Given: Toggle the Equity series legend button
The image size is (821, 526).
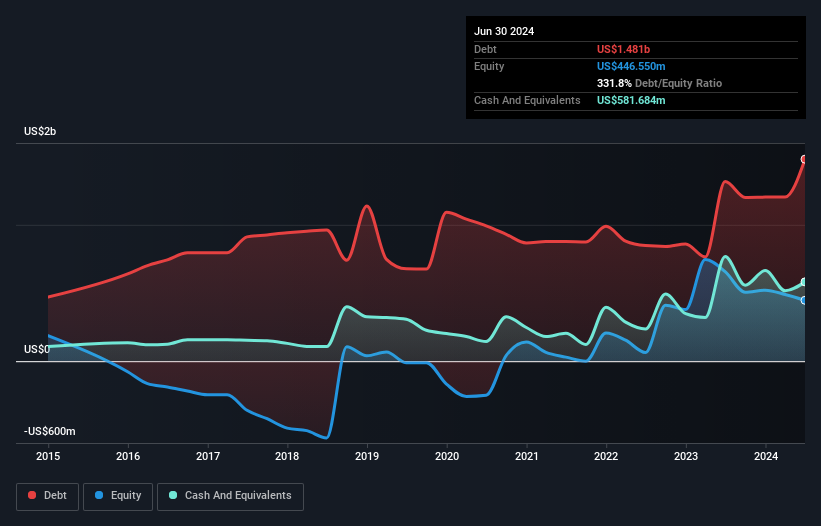Looking at the screenshot, I should tap(118, 496).
